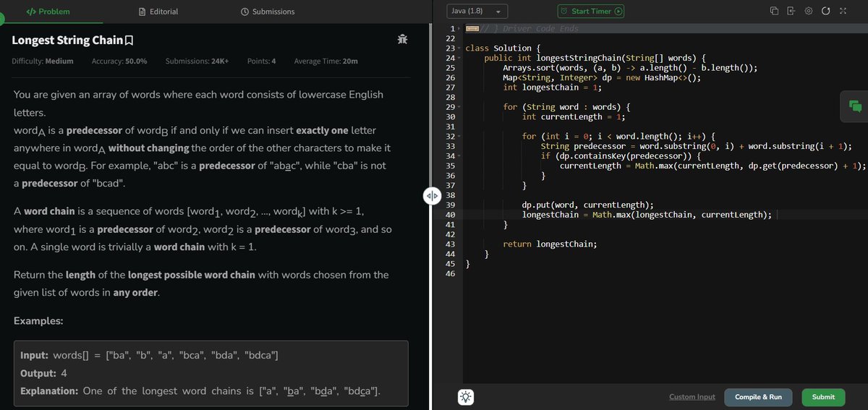Open editor settings gear icon
This screenshot has width=868, height=410.
809,11
